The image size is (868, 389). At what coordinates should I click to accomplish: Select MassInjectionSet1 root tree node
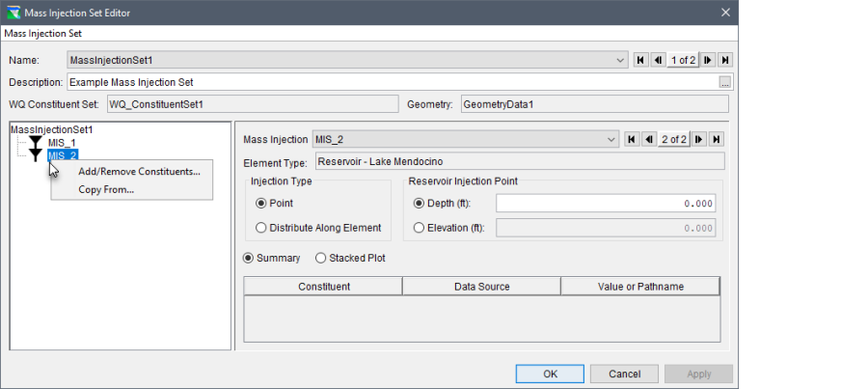point(52,129)
